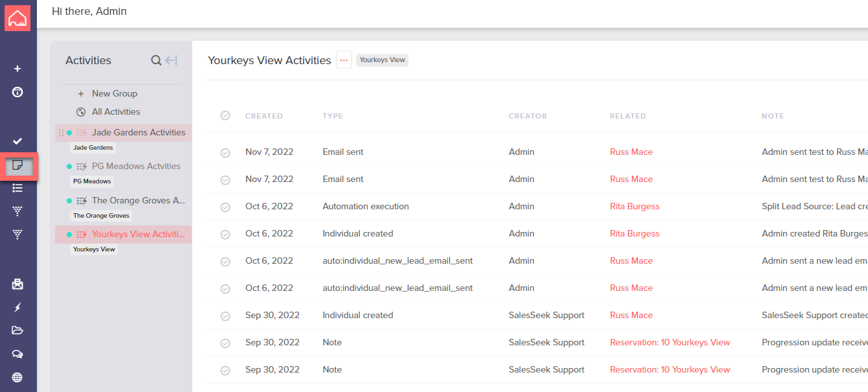
Task: Open the upper funnel icon in sidebar
Action: click(17, 211)
